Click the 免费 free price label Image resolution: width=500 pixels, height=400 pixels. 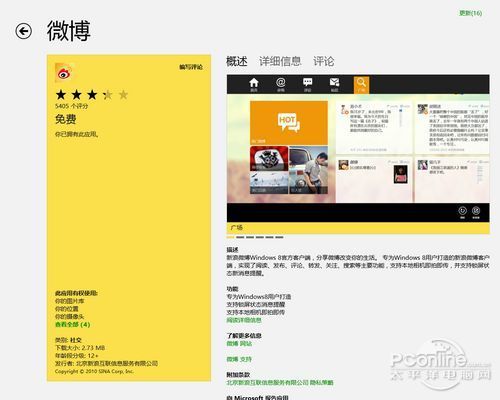click(66, 119)
